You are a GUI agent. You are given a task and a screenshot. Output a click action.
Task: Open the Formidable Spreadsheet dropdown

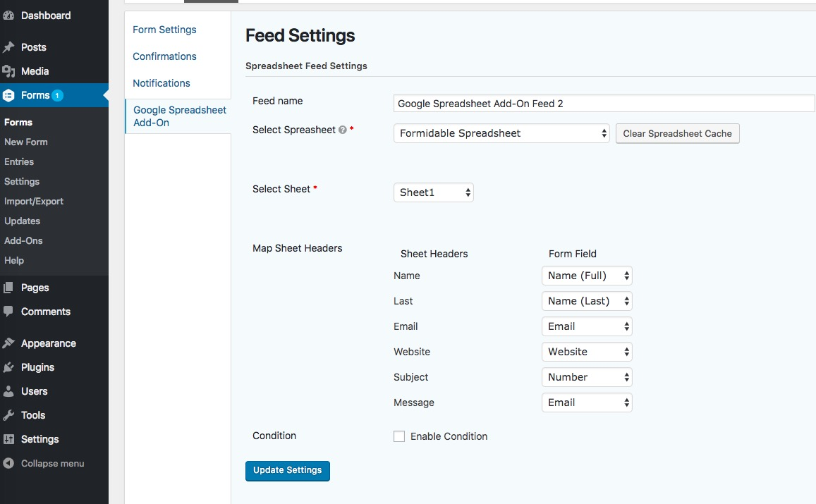(x=501, y=133)
